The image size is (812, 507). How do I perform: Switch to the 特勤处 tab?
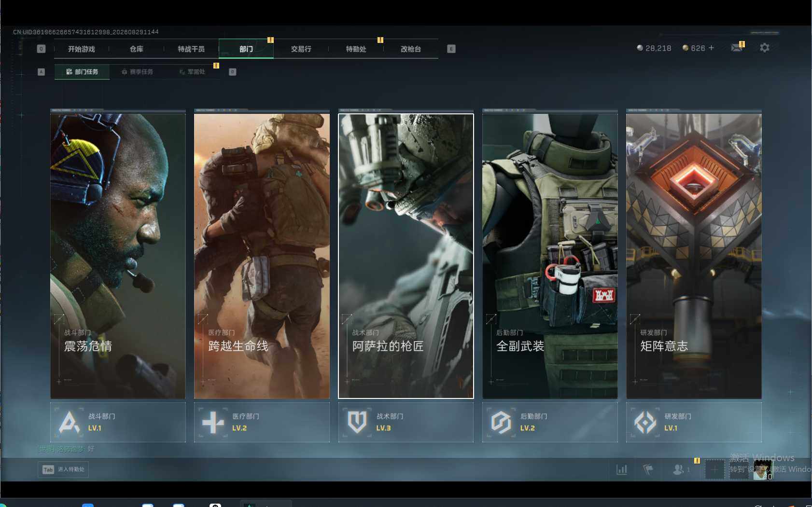tap(356, 49)
